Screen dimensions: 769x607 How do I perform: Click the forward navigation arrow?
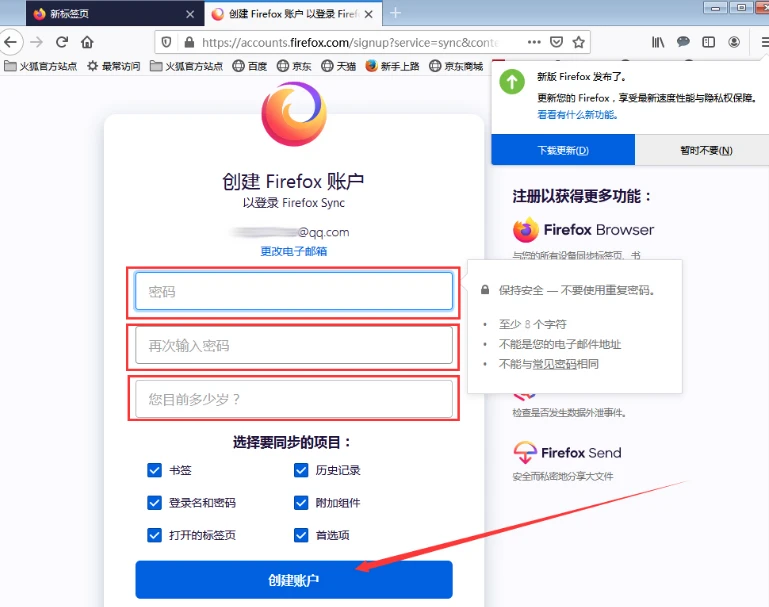click(37, 42)
